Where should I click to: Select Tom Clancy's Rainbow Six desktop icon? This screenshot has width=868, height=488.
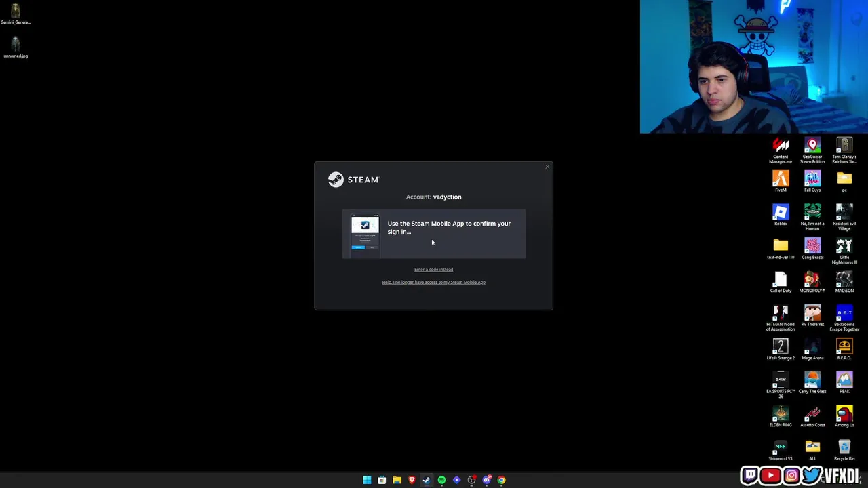(844, 150)
